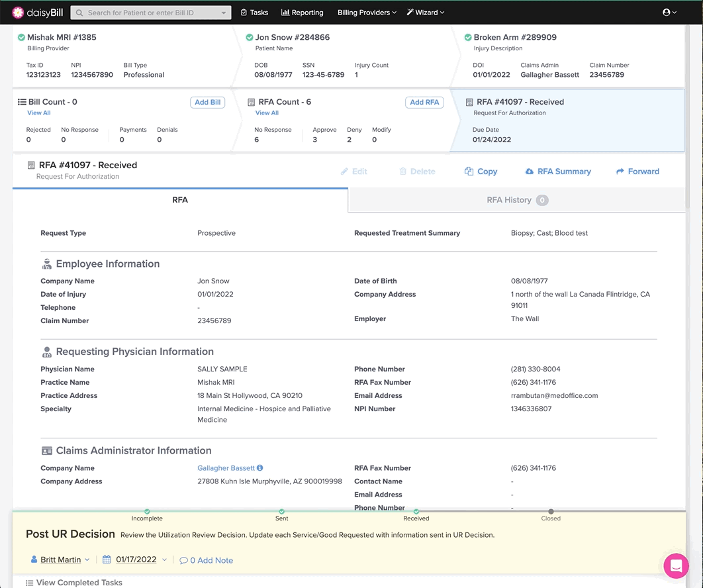
Task: Click the green check next to Jon Snow
Action: click(250, 37)
